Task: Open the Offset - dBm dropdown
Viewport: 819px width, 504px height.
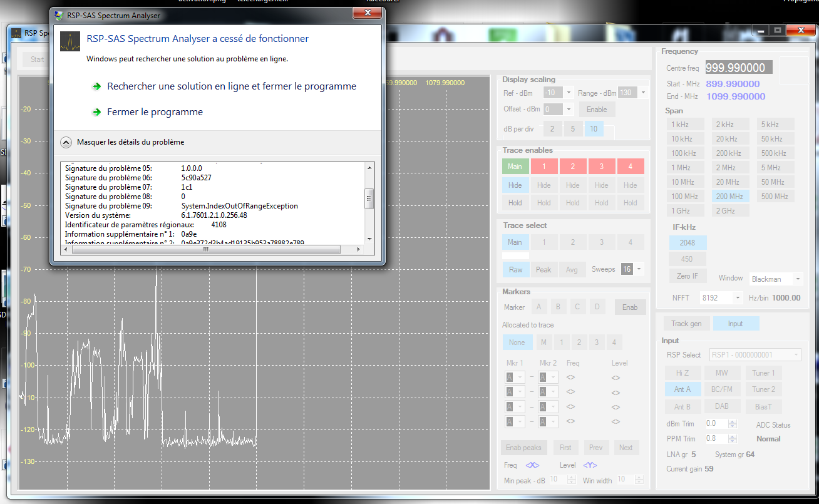Action: [x=569, y=109]
